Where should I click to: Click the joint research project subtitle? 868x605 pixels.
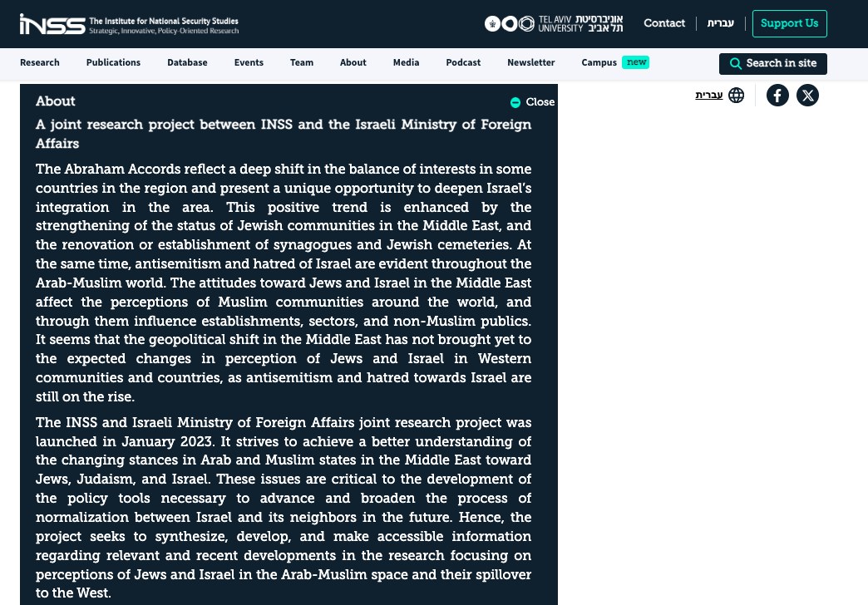284,134
